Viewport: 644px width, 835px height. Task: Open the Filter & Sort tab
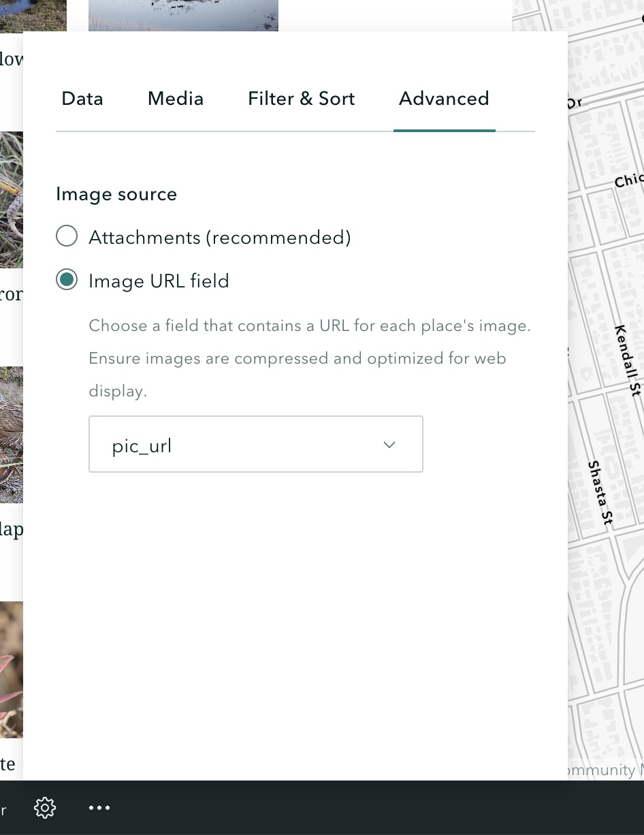tap(301, 99)
